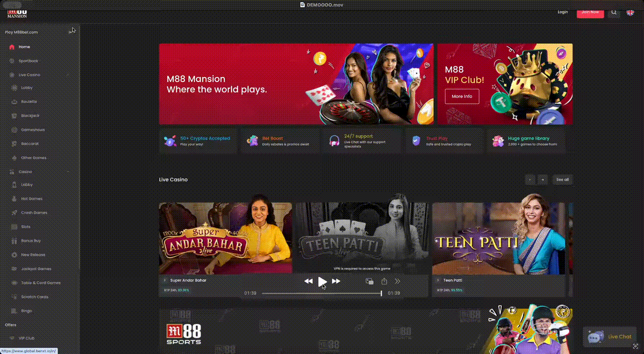Open the UK flag language selector
This screenshot has width=644, height=354.
(x=630, y=12)
